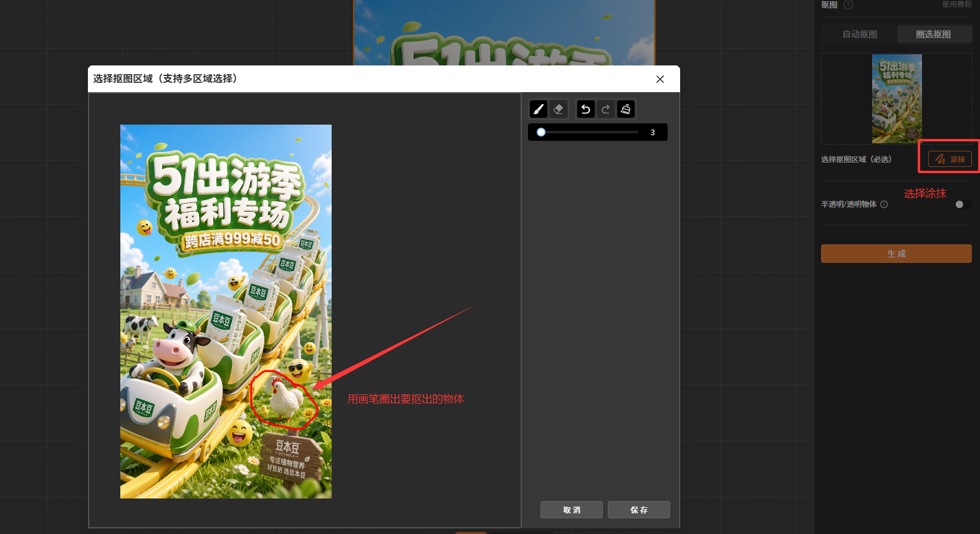Click the poster image in the dialog canvas
This screenshot has width=980, height=534.
tap(226, 312)
